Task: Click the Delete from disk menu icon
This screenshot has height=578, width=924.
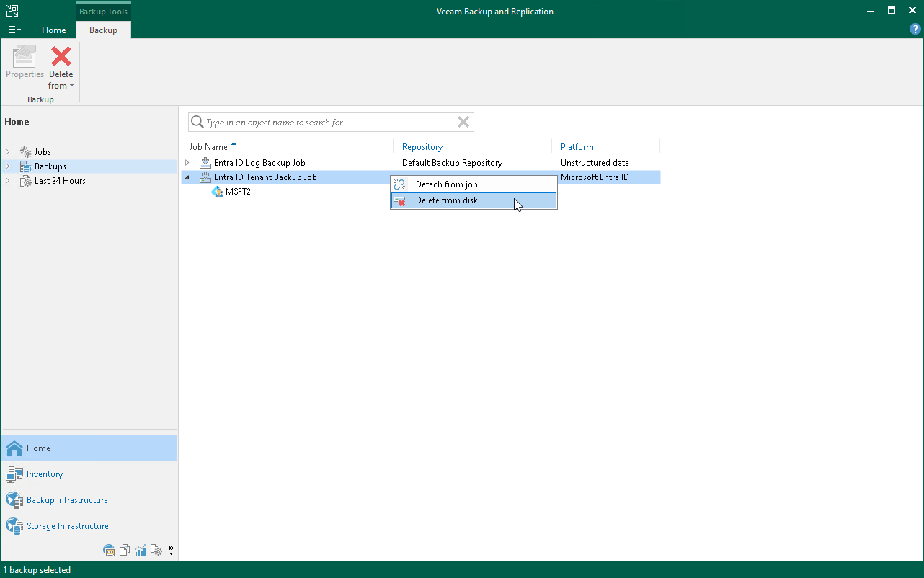Action: [x=399, y=200]
